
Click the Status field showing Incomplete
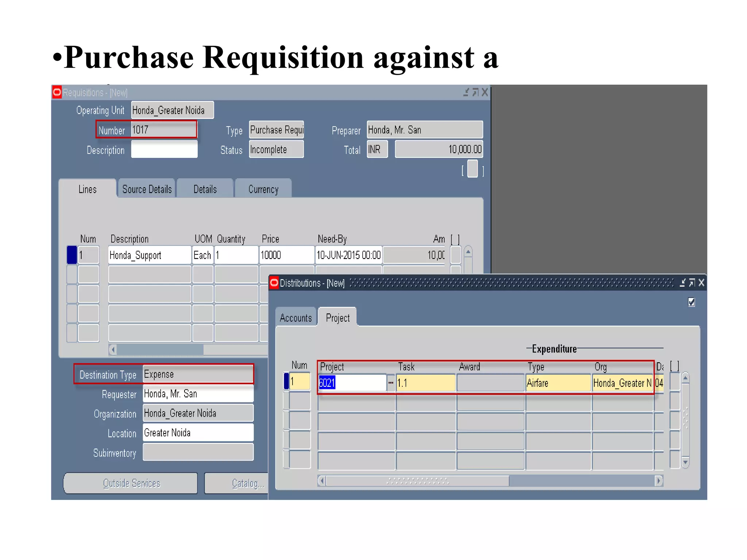pyautogui.click(x=276, y=149)
